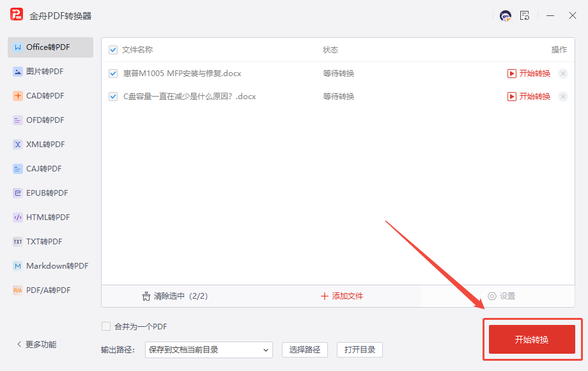Select the 惠普M1005 MFP安装与修复.docx file name
Screen dimensions: 588x371
(182, 74)
